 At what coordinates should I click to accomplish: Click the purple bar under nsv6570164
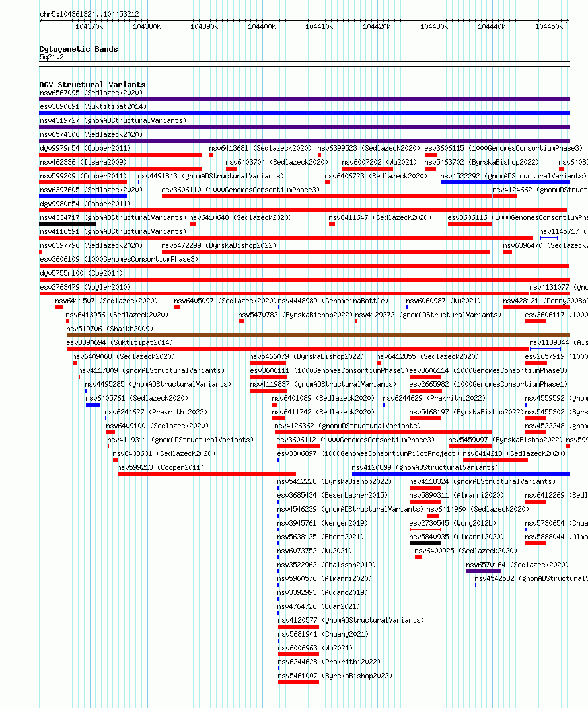tap(484, 571)
